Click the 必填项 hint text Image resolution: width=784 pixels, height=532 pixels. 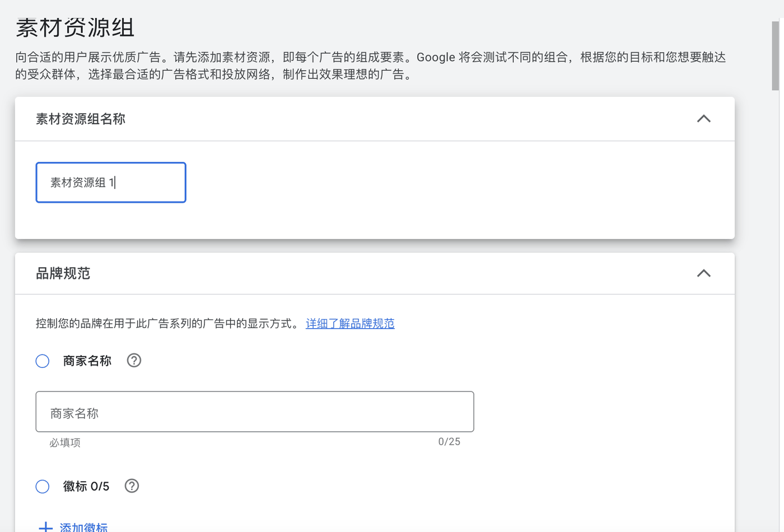point(65,442)
